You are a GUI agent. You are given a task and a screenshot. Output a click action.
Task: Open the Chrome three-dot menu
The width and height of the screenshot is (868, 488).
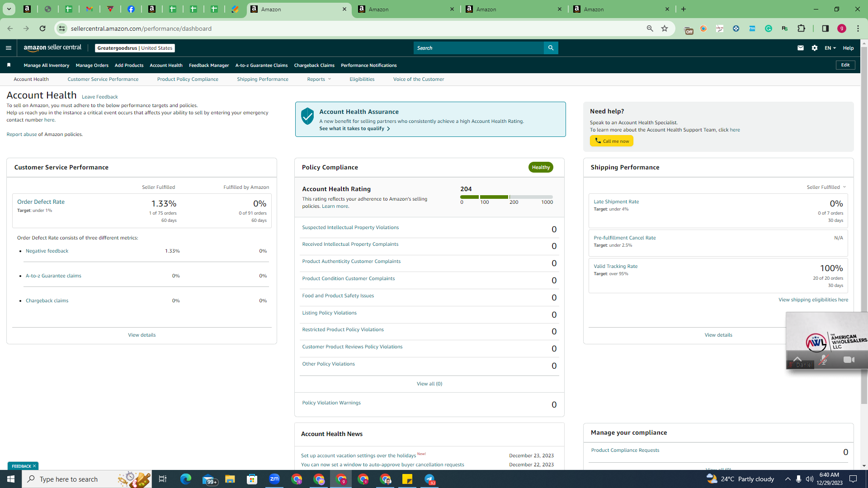coord(858,28)
